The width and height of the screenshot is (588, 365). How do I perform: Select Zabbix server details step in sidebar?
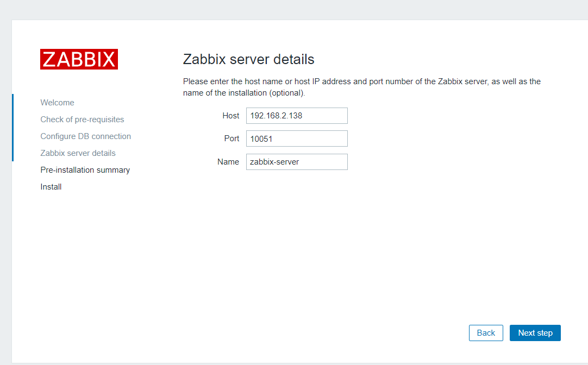78,153
